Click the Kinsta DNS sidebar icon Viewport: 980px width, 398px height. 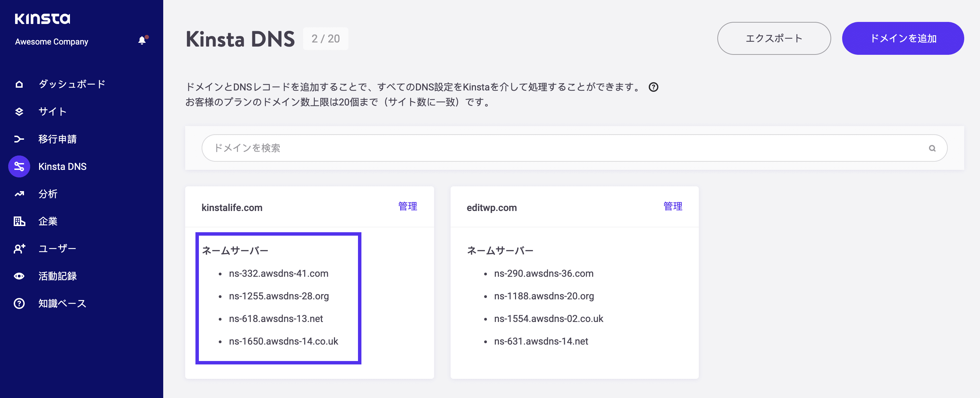19,166
